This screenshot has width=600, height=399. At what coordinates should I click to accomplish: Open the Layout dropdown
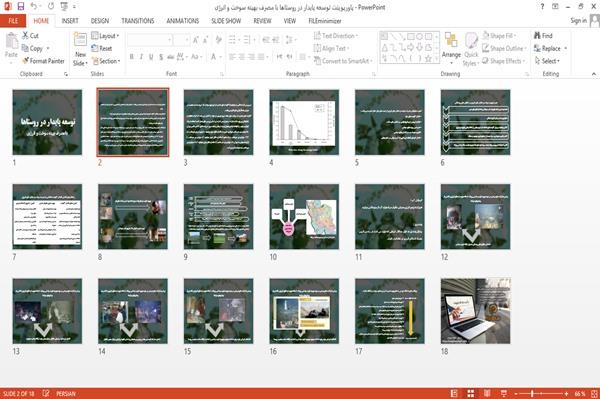[x=105, y=36]
